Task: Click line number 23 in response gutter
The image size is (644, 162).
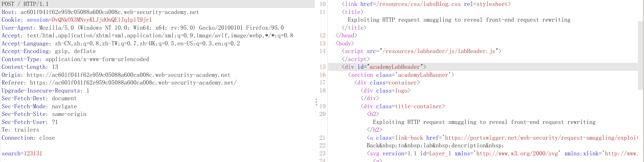Action: coord(323,153)
